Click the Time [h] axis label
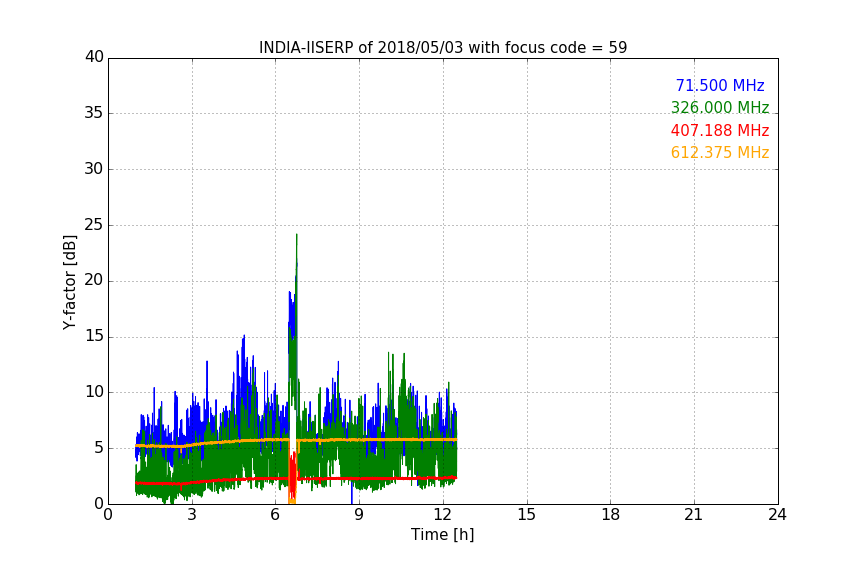This screenshot has width=864, height=576. click(x=442, y=534)
